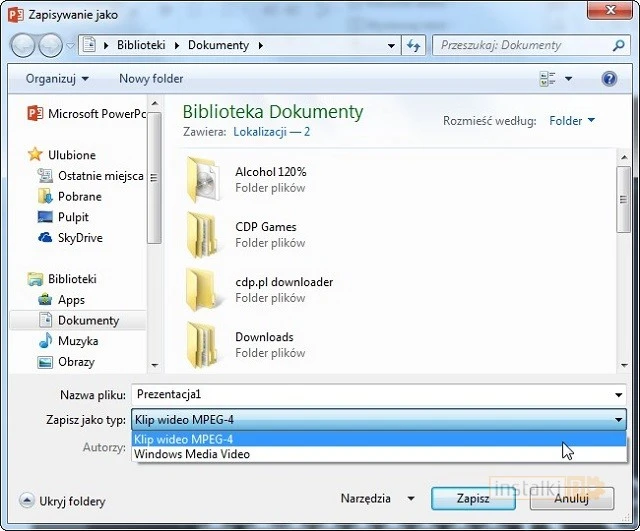The image size is (640, 531).
Task: Open the Nazwa pliku dropdown arrow
Action: pyautogui.click(x=618, y=395)
